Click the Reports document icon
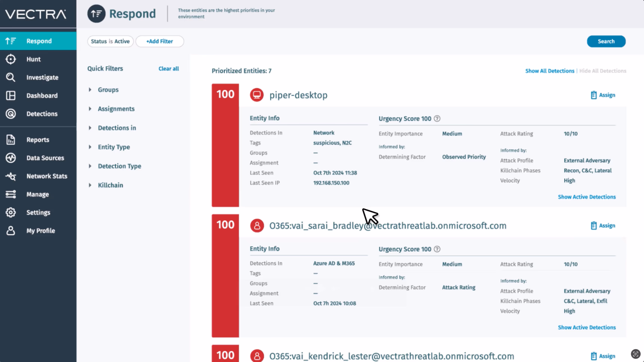 [10, 140]
